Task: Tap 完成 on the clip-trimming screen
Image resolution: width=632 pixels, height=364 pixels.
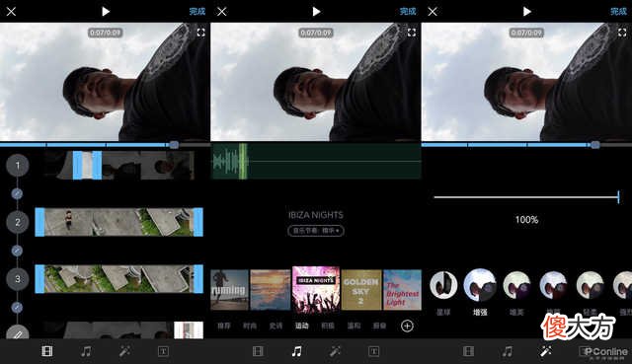Action: tap(197, 11)
